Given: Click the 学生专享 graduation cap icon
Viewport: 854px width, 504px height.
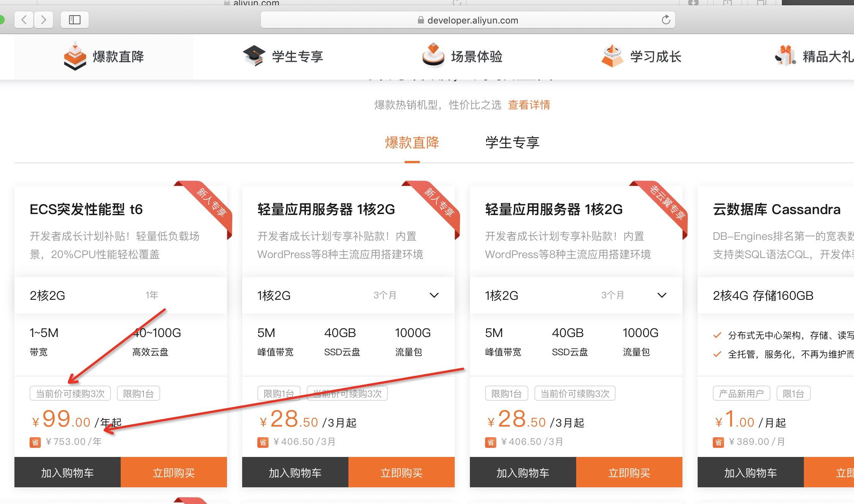Looking at the screenshot, I should [254, 56].
